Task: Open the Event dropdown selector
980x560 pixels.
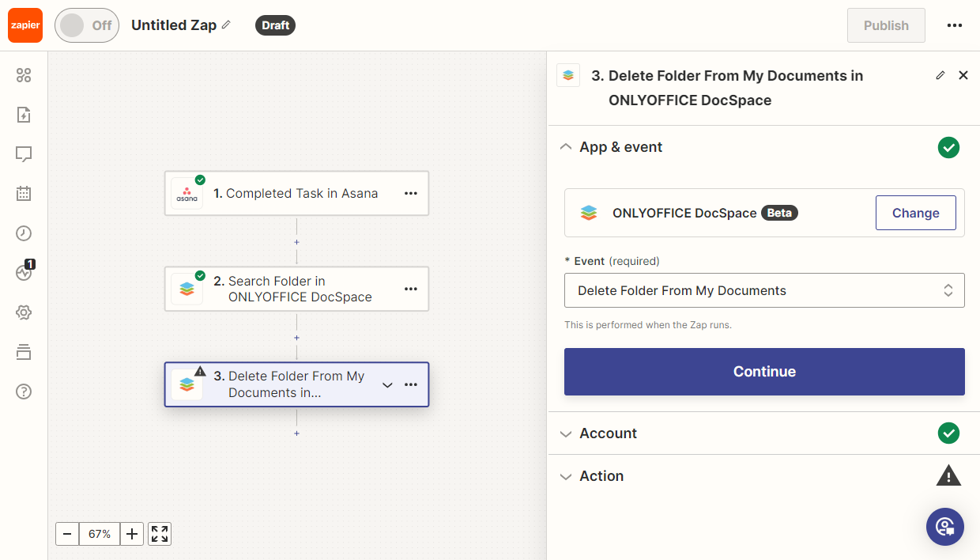Action: click(x=763, y=290)
